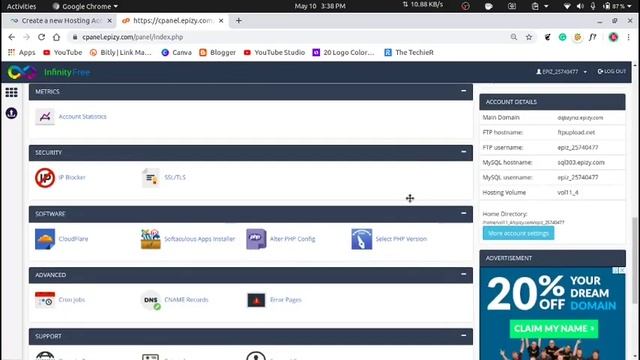
Task: Open the Error Pages icon
Action: pos(256,300)
